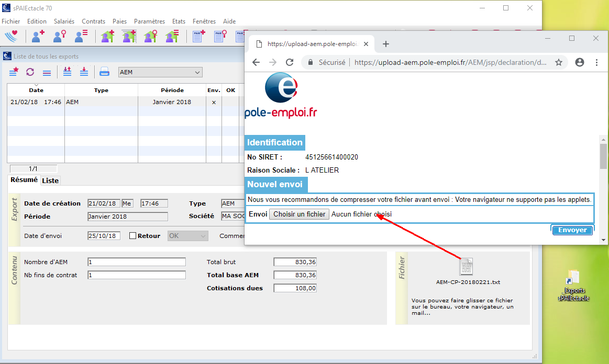
Task: Click the Exports sPAIEctacle desktop shortcut
Action: pyautogui.click(x=574, y=285)
